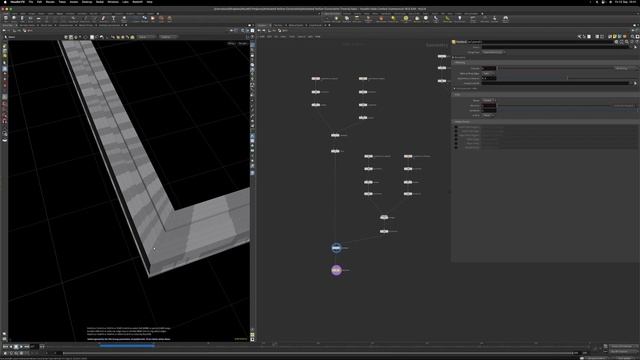Select the blue-ringed displayed node
Image resolution: width=640 pixels, height=360 pixels.
point(336,248)
